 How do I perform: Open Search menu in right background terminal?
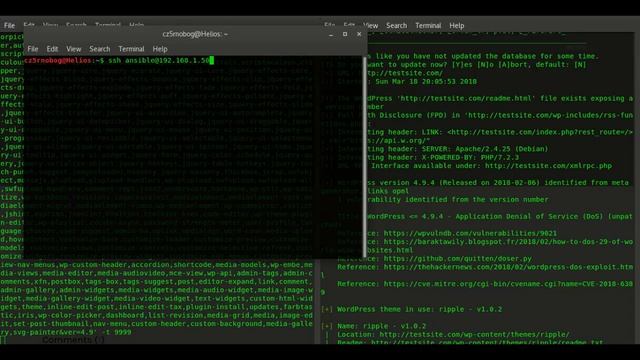tap(396, 25)
